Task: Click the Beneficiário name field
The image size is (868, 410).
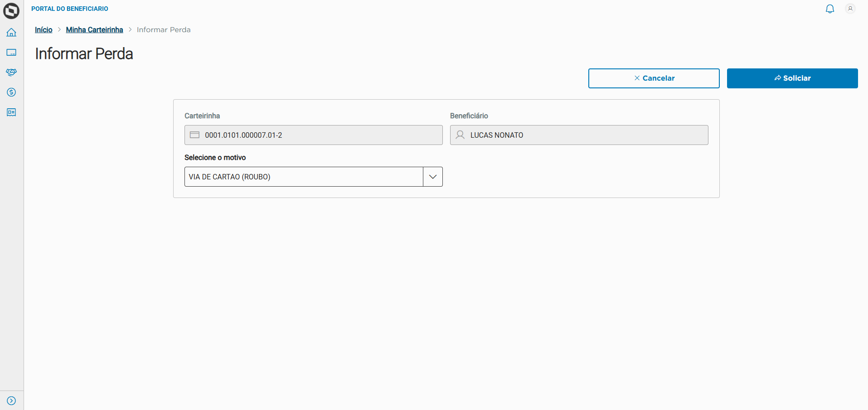Action: [x=585, y=135]
